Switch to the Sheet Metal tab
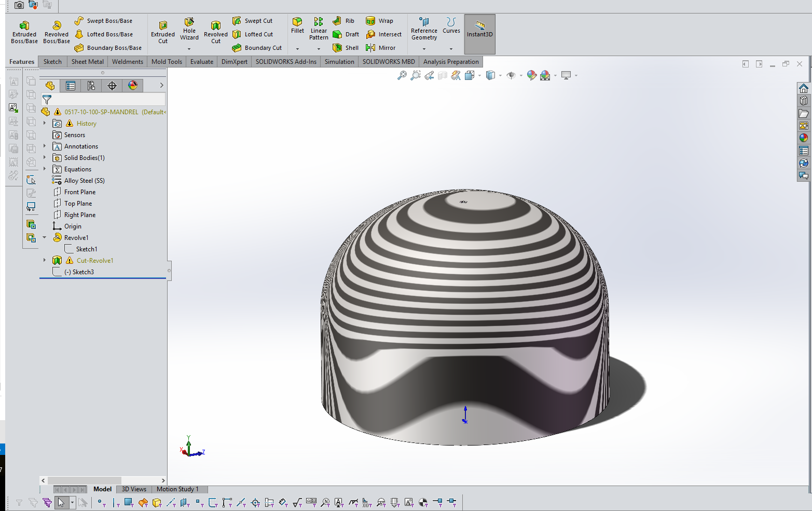The height and width of the screenshot is (511, 812). click(x=87, y=61)
